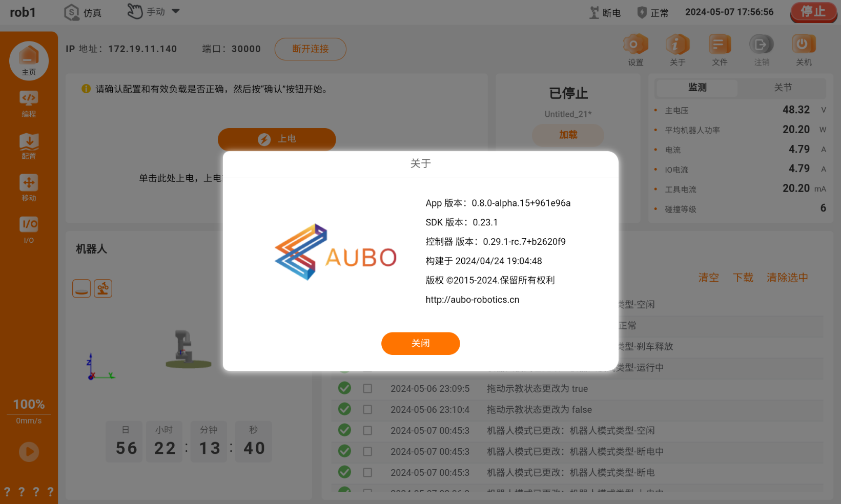Screen dimensions: 841x504
Task: Open the 移动 move sidebar icon
Action: (x=29, y=188)
